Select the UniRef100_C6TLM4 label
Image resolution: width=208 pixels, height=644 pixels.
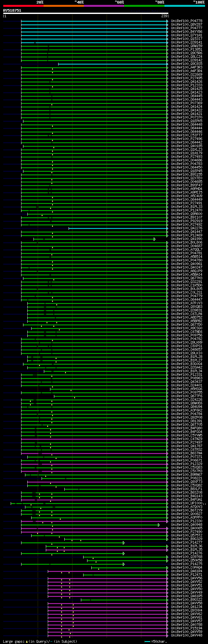pos(187,314)
